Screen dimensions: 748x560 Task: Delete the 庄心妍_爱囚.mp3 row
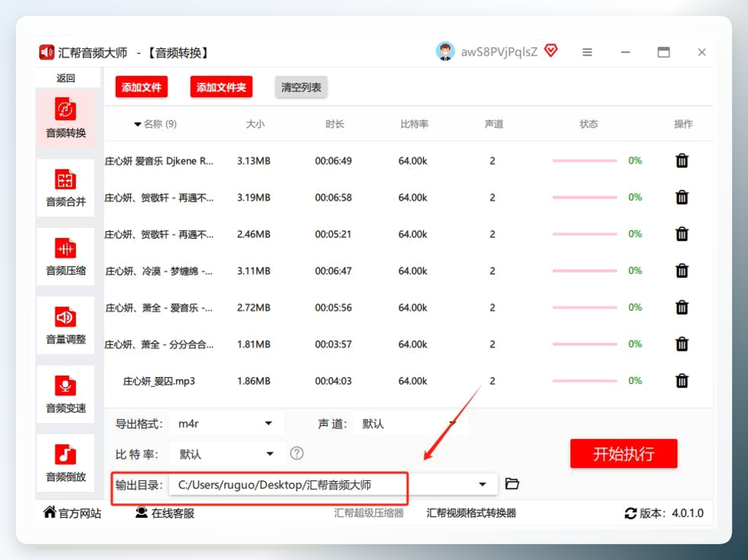point(683,381)
